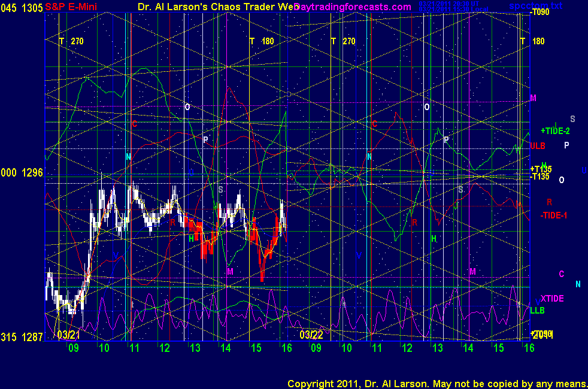Select the +TIDE-2 legend label
The width and height of the screenshot is (588, 389).
click(x=555, y=130)
